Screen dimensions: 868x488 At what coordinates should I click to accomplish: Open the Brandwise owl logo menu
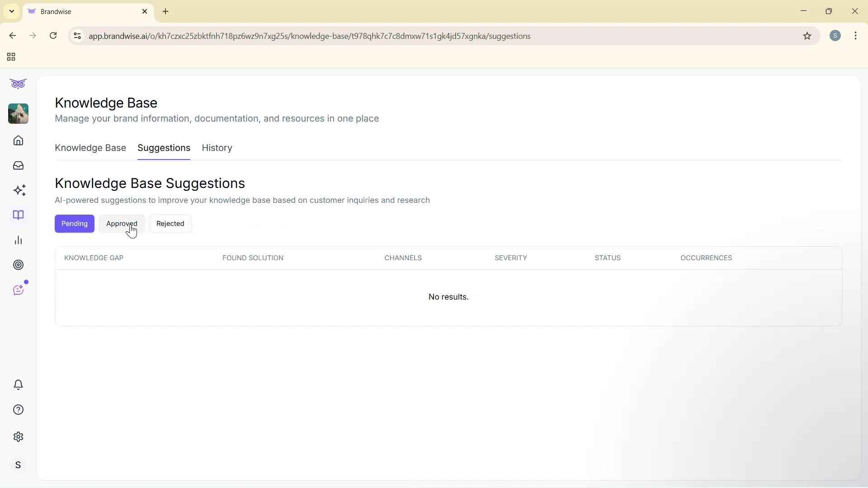pyautogui.click(x=18, y=84)
